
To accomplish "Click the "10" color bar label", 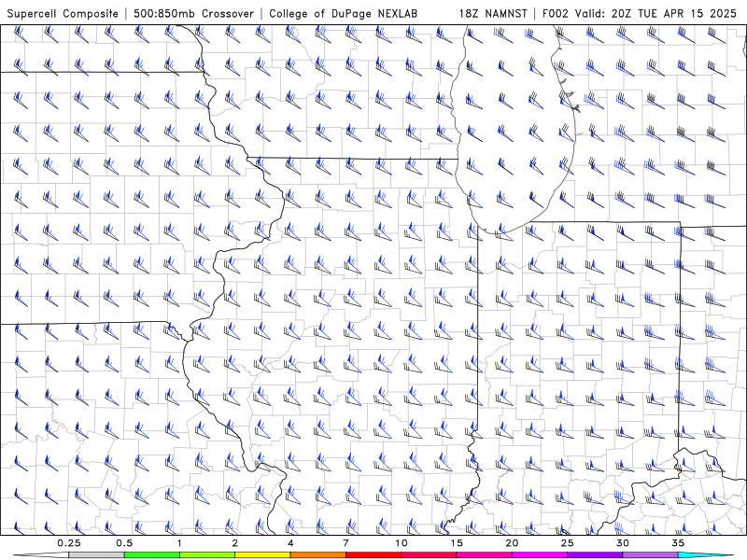I will click(x=402, y=543).
